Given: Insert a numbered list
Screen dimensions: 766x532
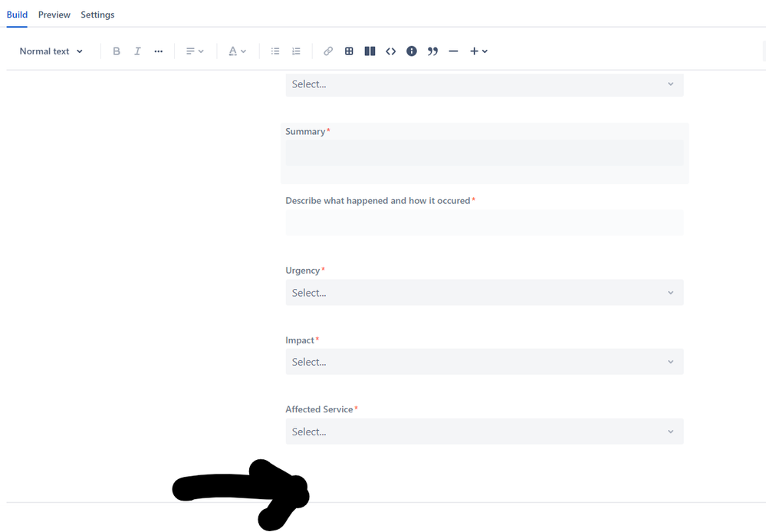Looking at the screenshot, I should [x=296, y=51].
